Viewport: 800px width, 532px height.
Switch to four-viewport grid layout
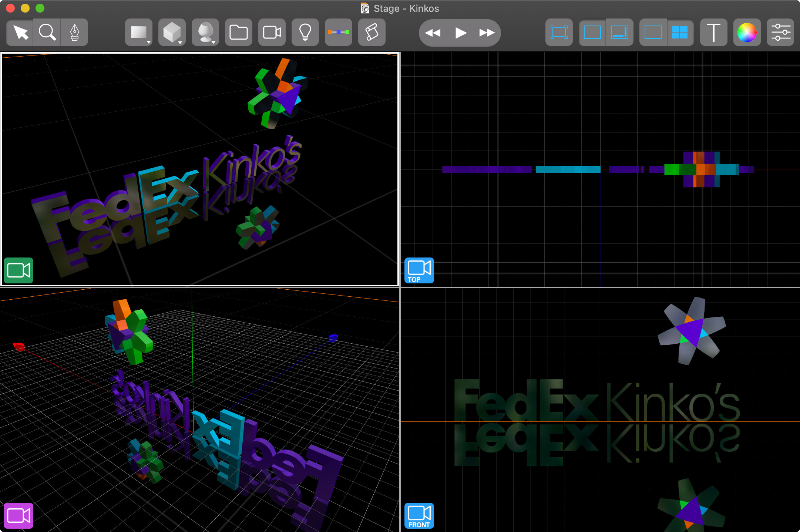coord(680,33)
